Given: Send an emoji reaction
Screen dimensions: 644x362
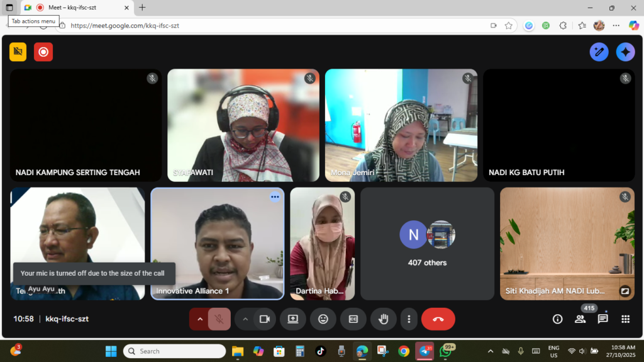Looking at the screenshot, I should (x=323, y=319).
